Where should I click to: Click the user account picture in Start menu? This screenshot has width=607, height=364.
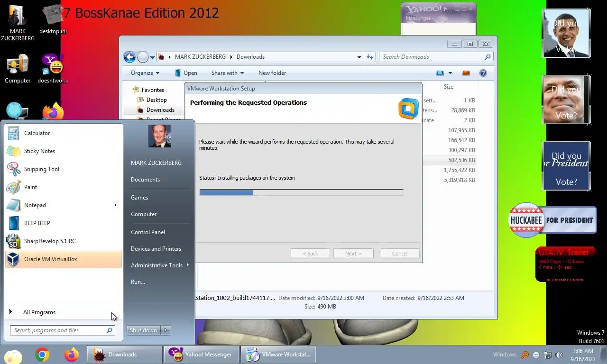(159, 136)
